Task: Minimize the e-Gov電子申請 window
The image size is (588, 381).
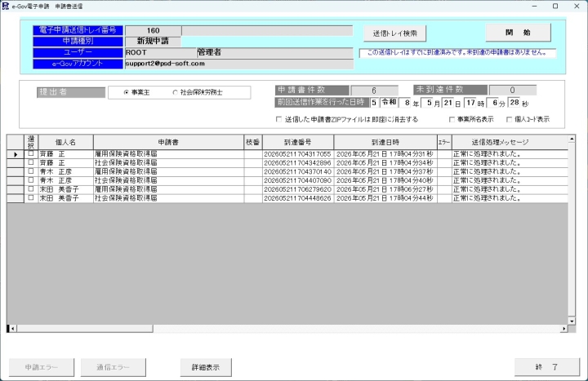Action: point(534,6)
